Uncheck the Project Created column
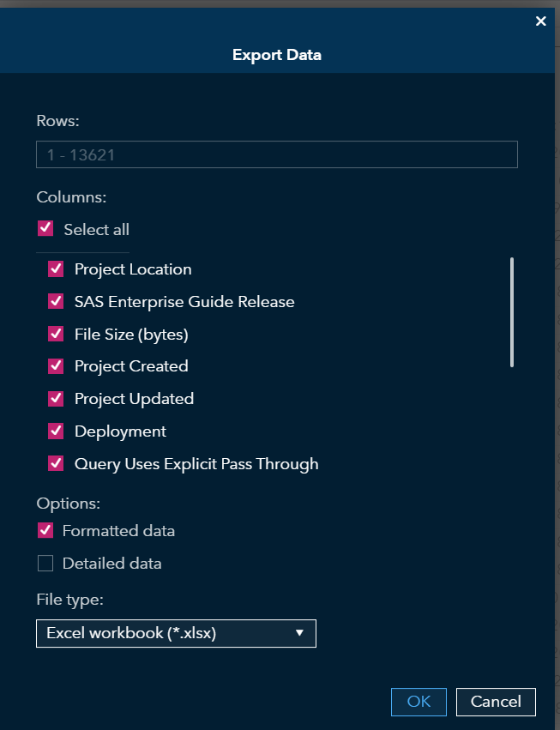Image resolution: width=560 pixels, height=730 pixels. point(56,366)
